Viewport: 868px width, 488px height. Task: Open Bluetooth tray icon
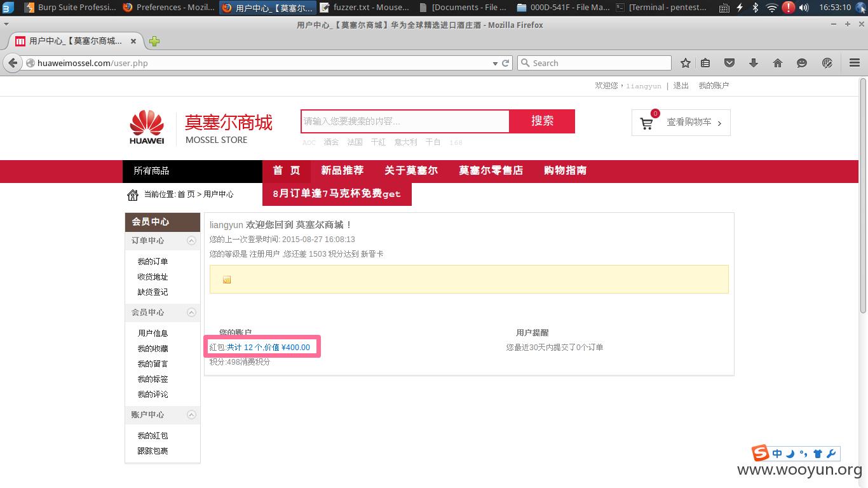(x=756, y=8)
